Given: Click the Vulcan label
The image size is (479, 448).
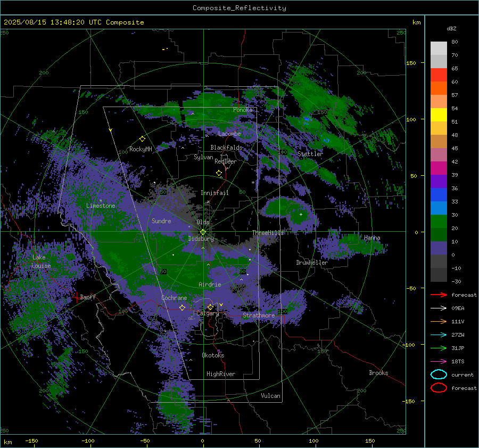Looking at the screenshot, I should (x=270, y=396).
